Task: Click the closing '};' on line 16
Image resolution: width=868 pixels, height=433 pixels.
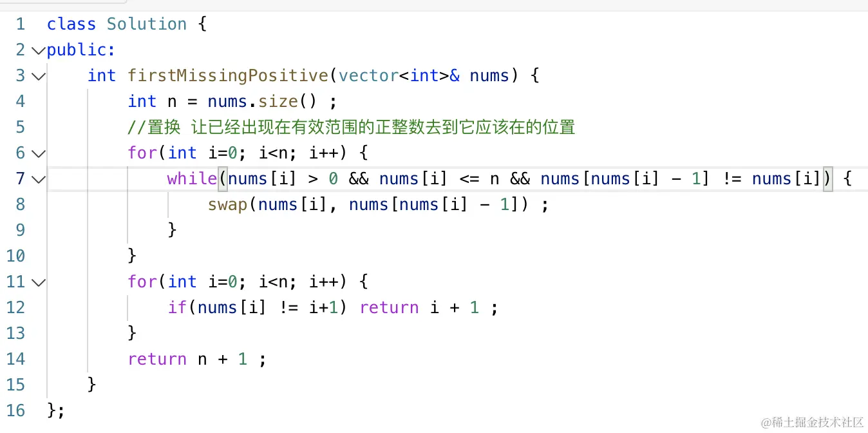Action: [56, 411]
